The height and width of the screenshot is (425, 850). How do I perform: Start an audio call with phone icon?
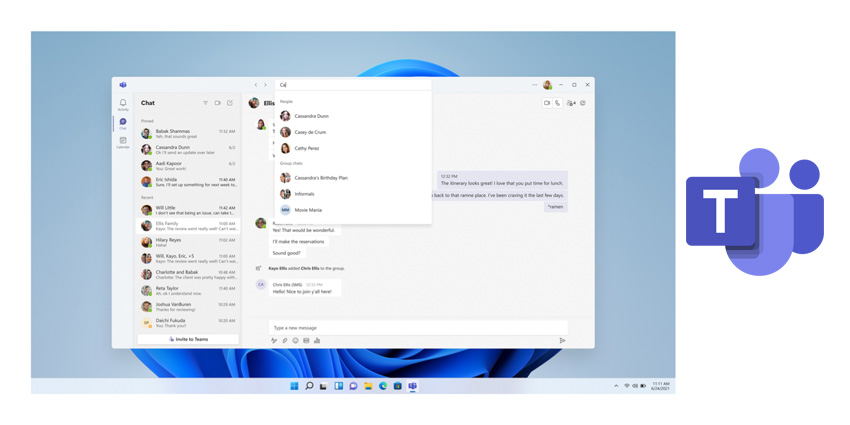558,103
